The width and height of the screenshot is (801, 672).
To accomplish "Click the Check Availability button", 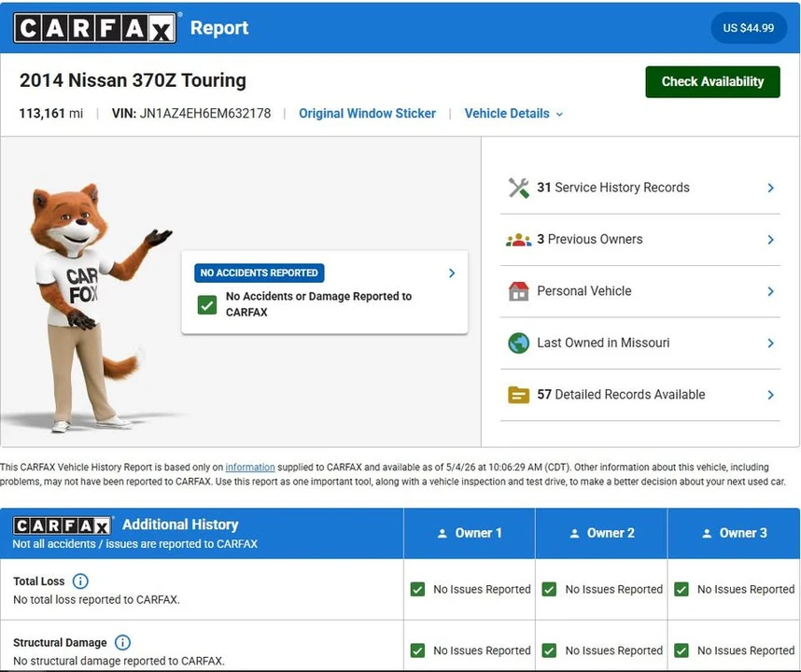I will click(712, 82).
